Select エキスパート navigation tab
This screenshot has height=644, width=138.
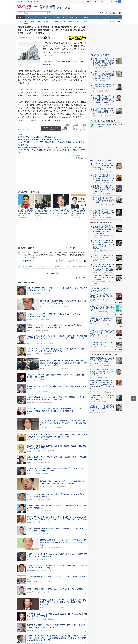pyautogui.click(x=48, y=17)
